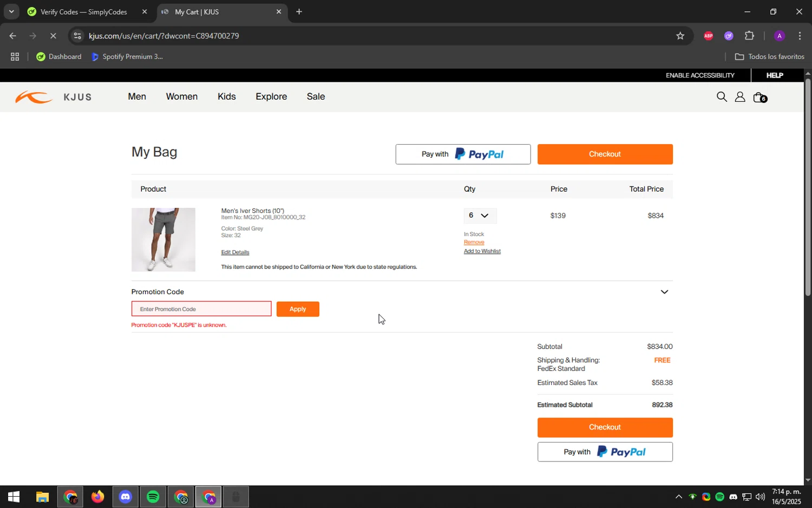812x508 pixels.
Task: Click the top Checkout button
Action: coord(605,154)
